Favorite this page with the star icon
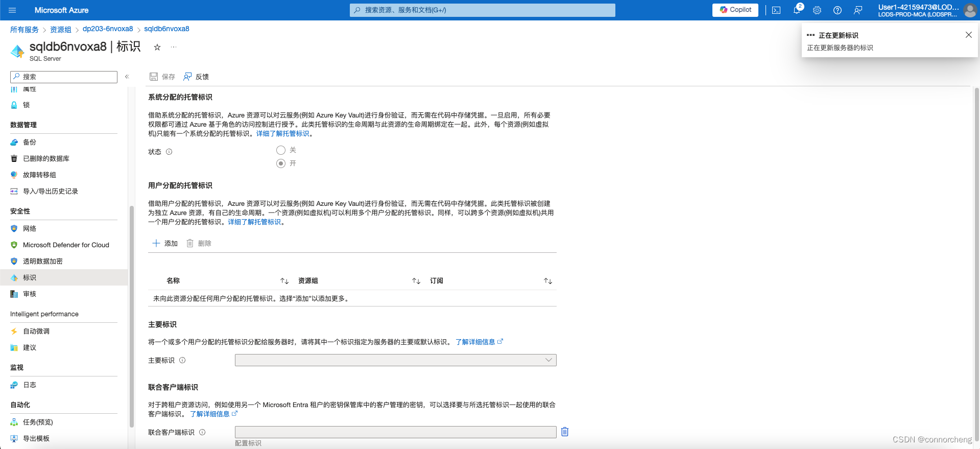 pos(157,47)
